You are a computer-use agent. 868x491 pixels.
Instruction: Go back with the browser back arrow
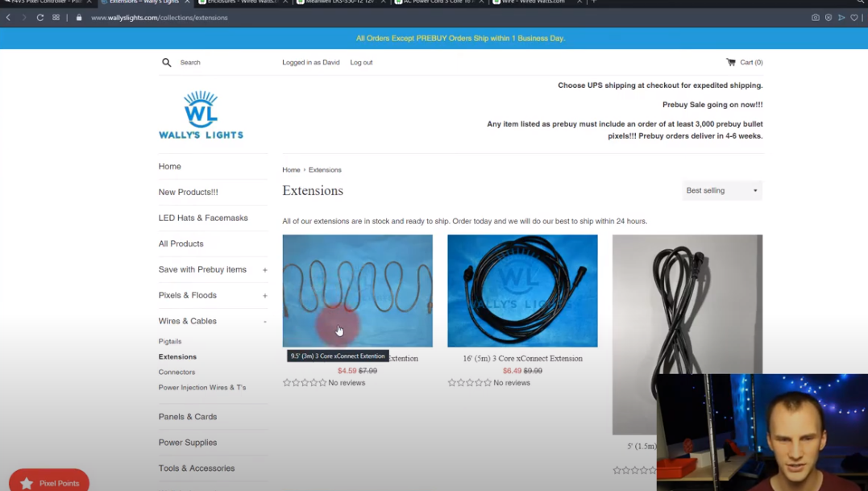[x=8, y=18]
